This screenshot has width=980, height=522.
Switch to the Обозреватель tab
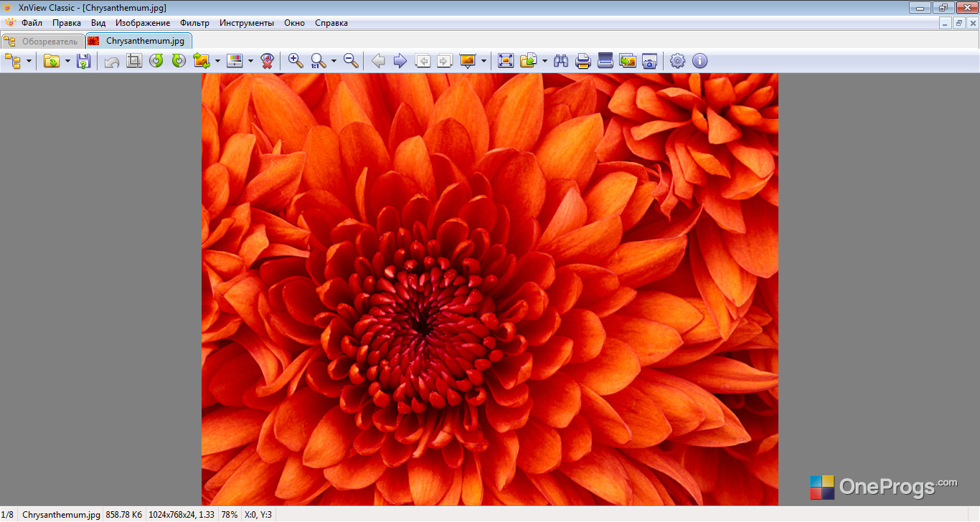coord(42,41)
